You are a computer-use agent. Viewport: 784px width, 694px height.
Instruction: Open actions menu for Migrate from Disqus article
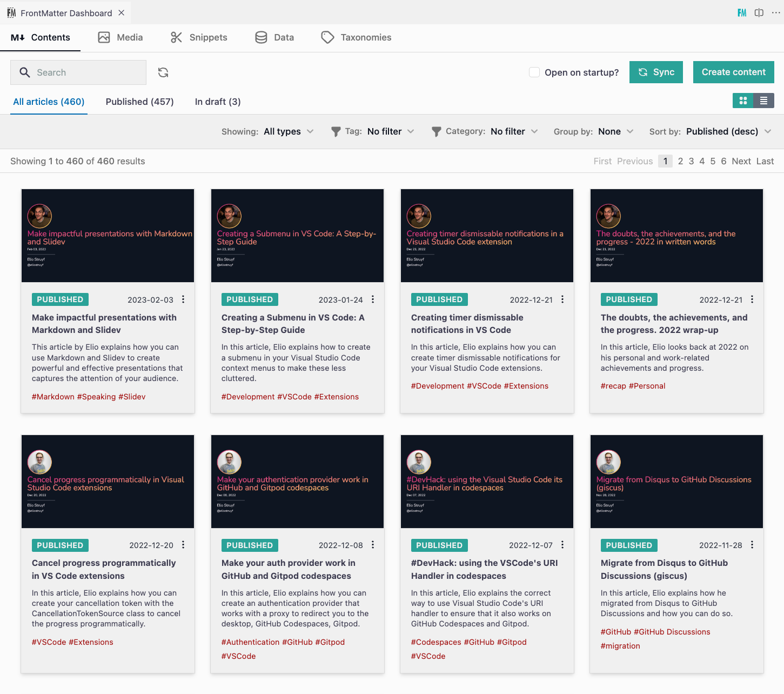point(752,545)
